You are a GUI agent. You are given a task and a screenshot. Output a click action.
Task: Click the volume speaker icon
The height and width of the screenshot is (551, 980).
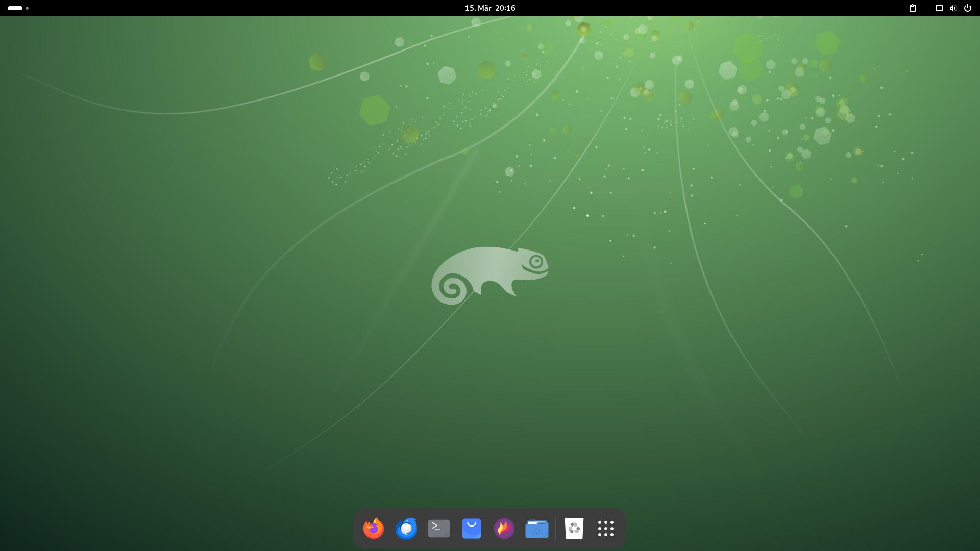coord(953,8)
